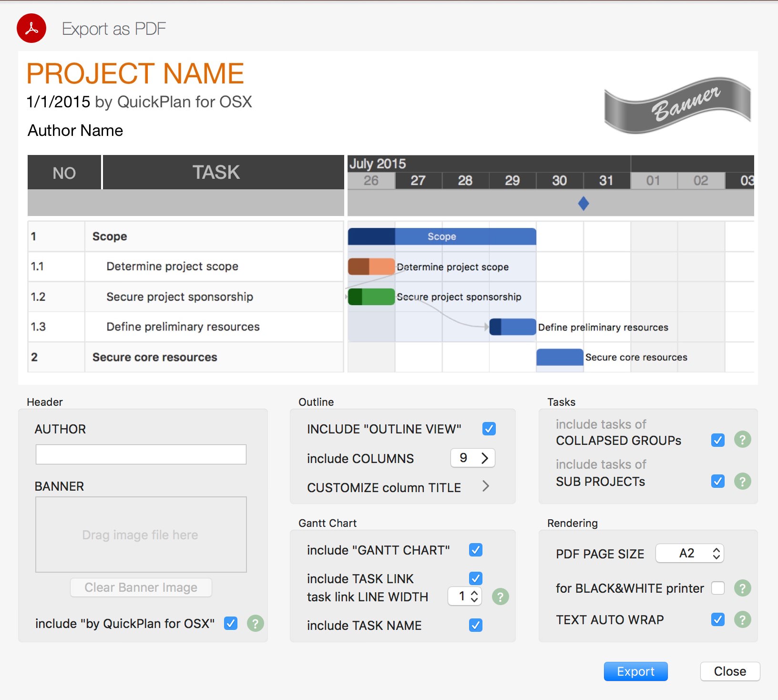Click the AUTHOR text input field
This screenshot has height=700, width=778.
pos(141,454)
